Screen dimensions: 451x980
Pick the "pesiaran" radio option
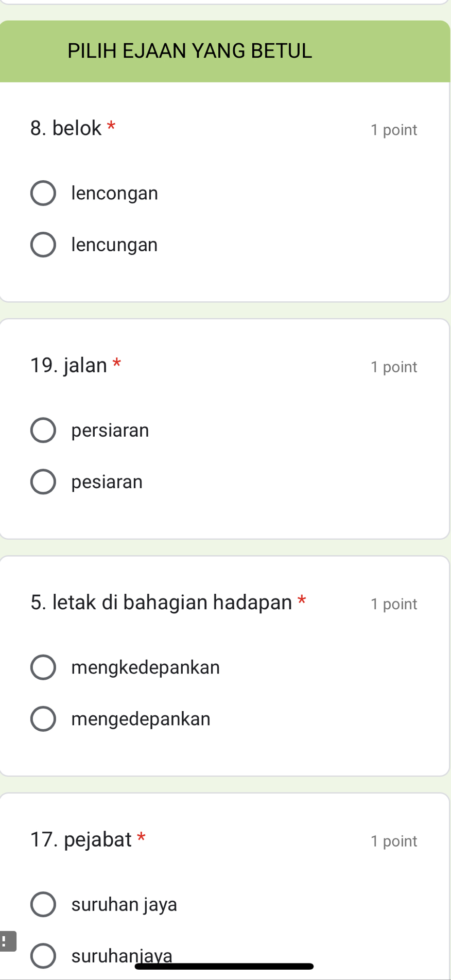tap(43, 482)
